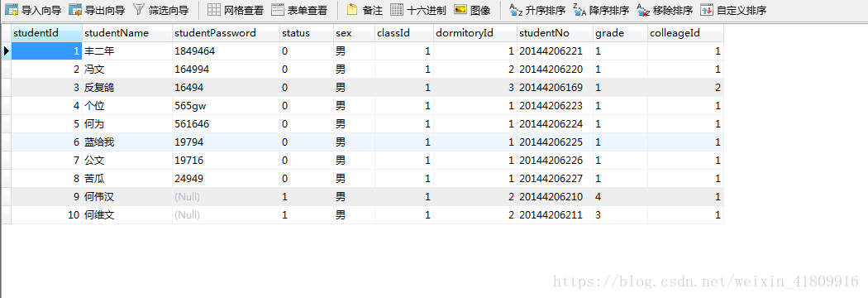Open the Filter Wizard (筛选向导)
This screenshot has width=868, height=298.
[160, 10]
